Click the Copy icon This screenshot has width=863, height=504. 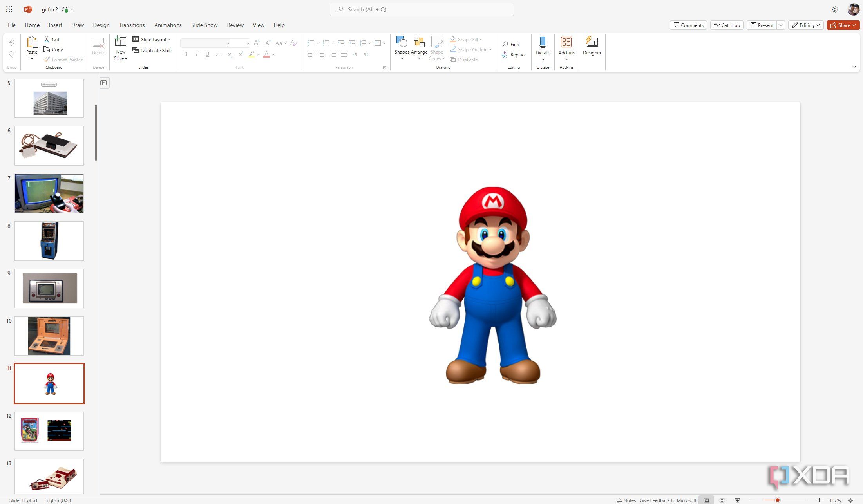[47, 49]
